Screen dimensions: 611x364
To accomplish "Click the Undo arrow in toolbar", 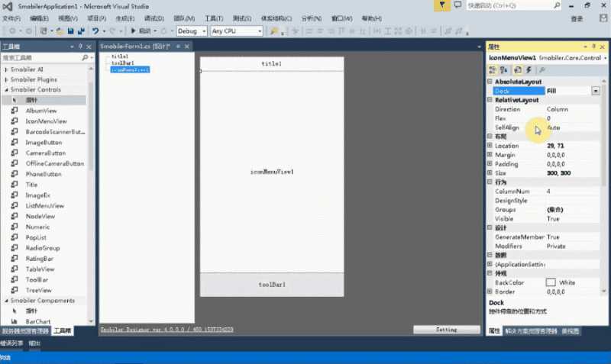I will coord(95,31).
